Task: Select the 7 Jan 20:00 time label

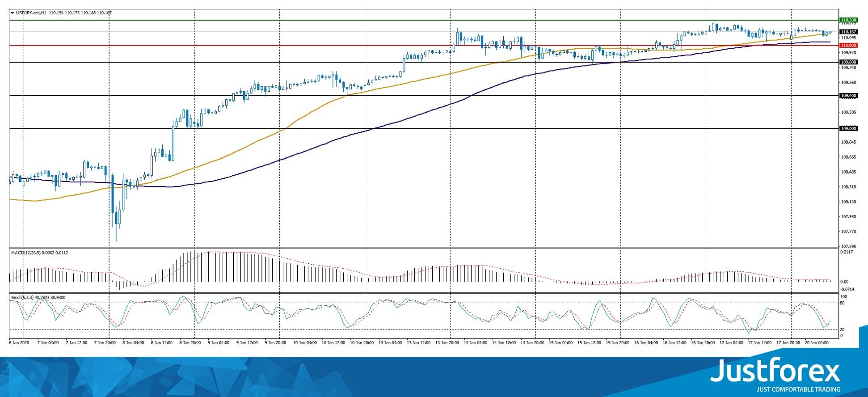Action: tap(106, 343)
